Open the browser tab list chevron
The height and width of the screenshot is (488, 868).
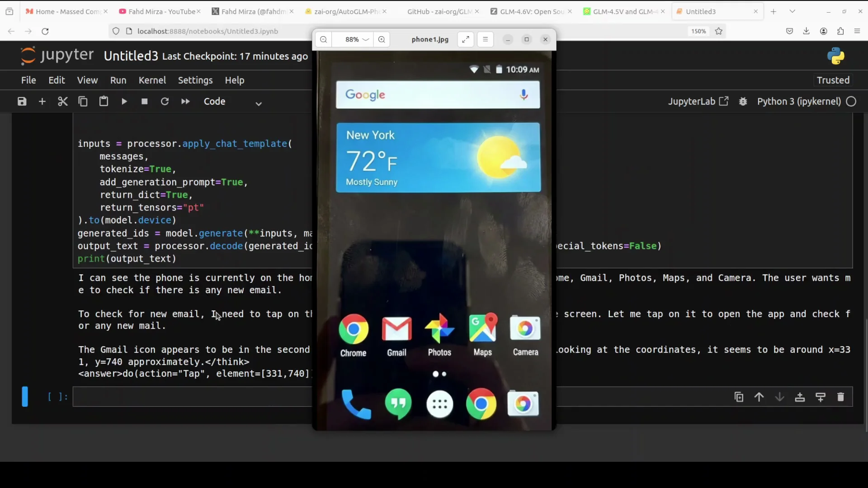click(792, 11)
